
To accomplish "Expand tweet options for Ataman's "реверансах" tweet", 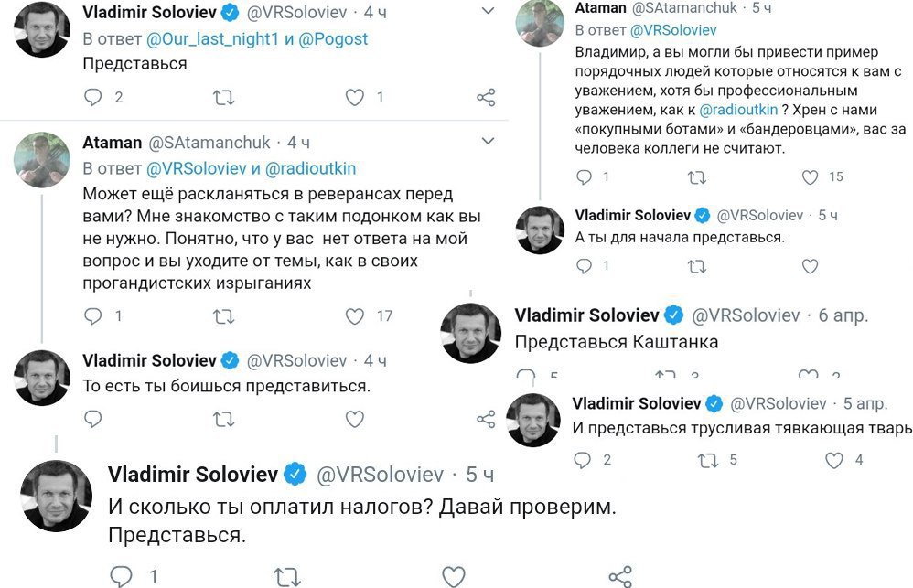I will (x=489, y=142).
